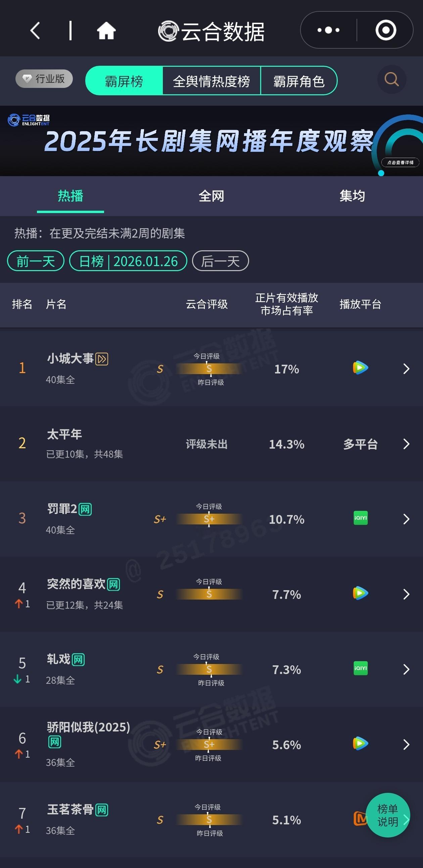Click the iQIYI platform icon beside 罚罪2

click(x=360, y=519)
